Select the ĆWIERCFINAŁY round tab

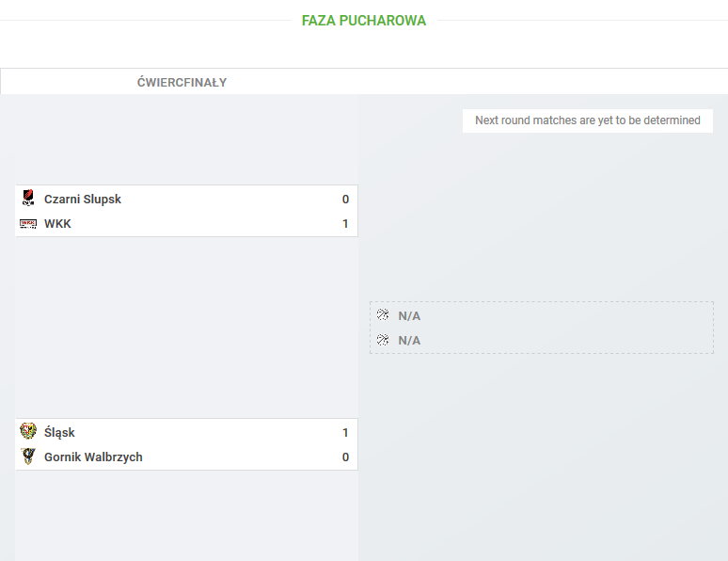tap(182, 82)
